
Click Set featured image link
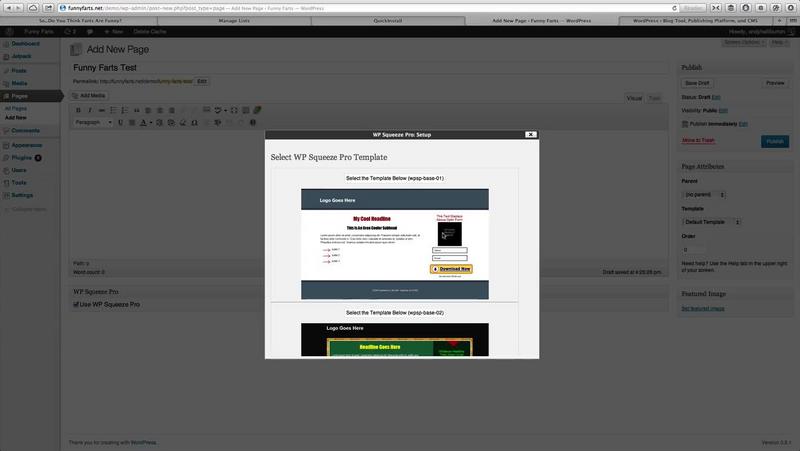point(703,309)
